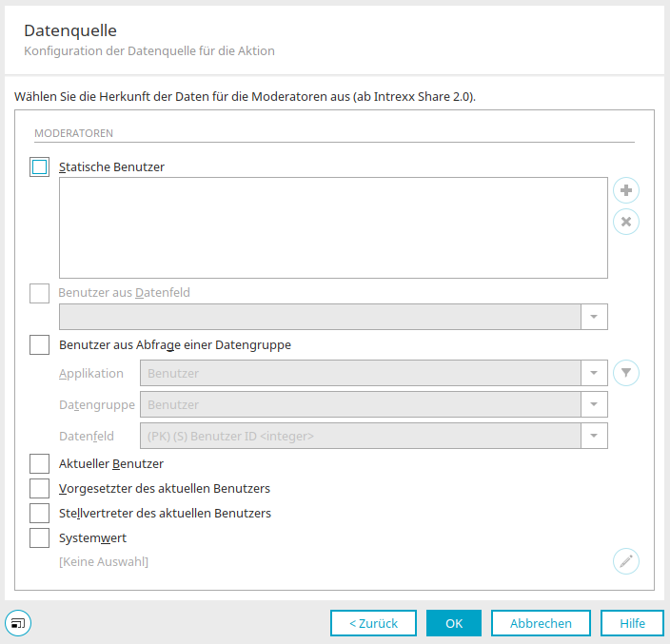Click the Zurück button
The width and height of the screenshot is (670, 644).
373,623
